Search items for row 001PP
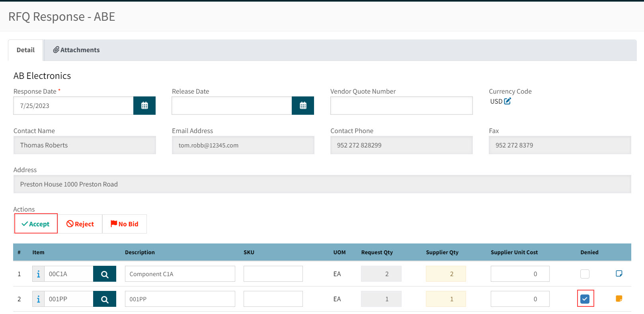The width and height of the screenshot is (644, 314). [x=105, y=299]
